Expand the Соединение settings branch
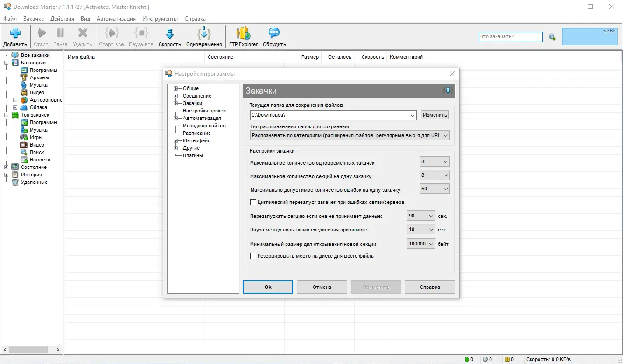 (176, 96)
